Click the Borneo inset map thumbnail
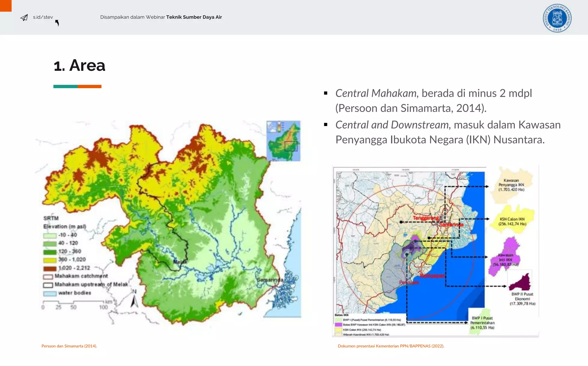The image size is (588, 366). 283,141
